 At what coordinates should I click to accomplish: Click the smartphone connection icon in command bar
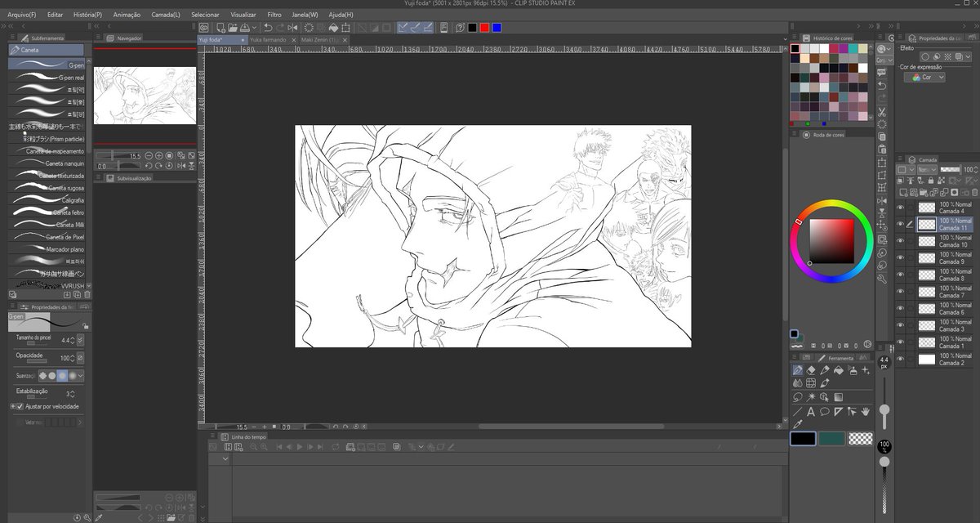pyautogui.click(x=443, y=28)
